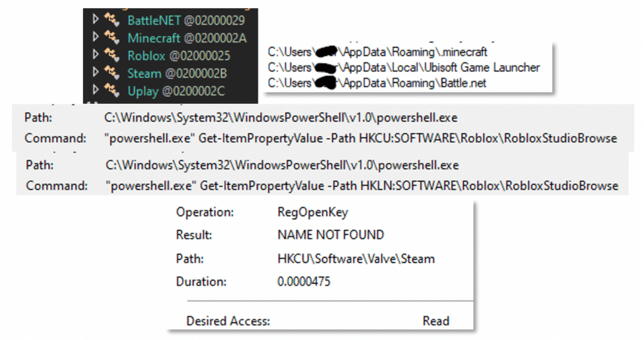Click the HKCU\Software\Valve\Steam registry path
Viewport: 644px width, 340px height.
click(x=356, y=259)
